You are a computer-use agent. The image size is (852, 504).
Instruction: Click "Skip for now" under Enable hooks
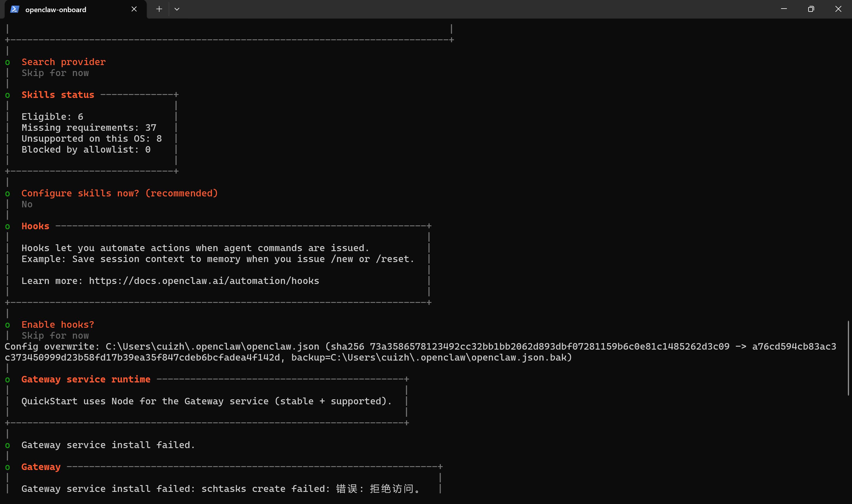click(55, 335)
